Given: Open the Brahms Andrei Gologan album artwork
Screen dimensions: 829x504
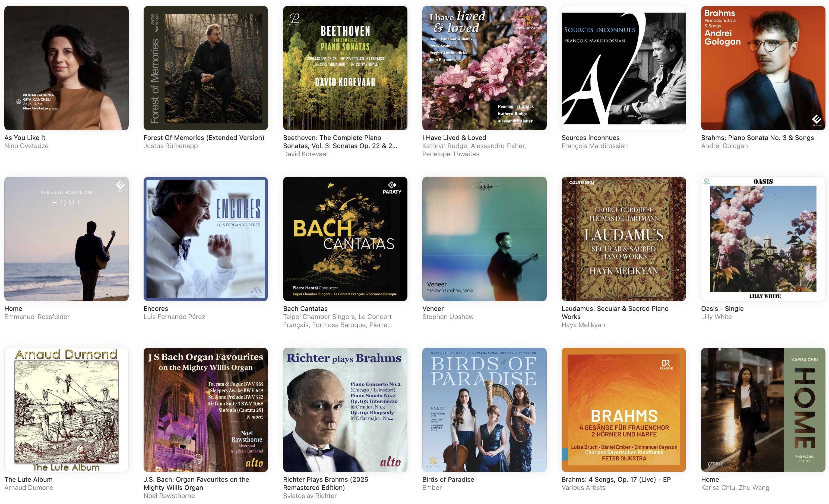Looking at the screenshot, I should [x=763, y=68].
